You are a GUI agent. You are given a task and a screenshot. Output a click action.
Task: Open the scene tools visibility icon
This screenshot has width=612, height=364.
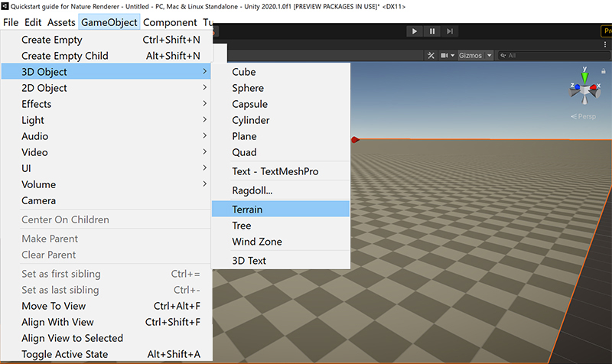pyautogui.click(x=431, y=56)
